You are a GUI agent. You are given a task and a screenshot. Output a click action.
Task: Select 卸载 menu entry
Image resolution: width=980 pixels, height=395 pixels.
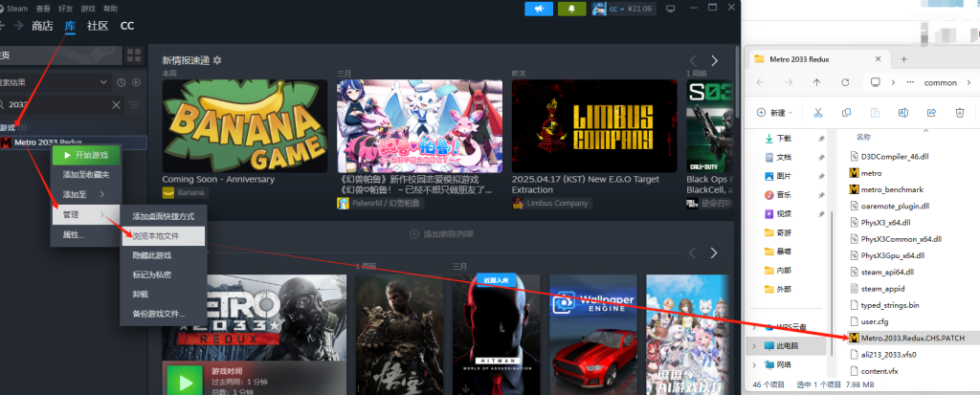[163, 294]
